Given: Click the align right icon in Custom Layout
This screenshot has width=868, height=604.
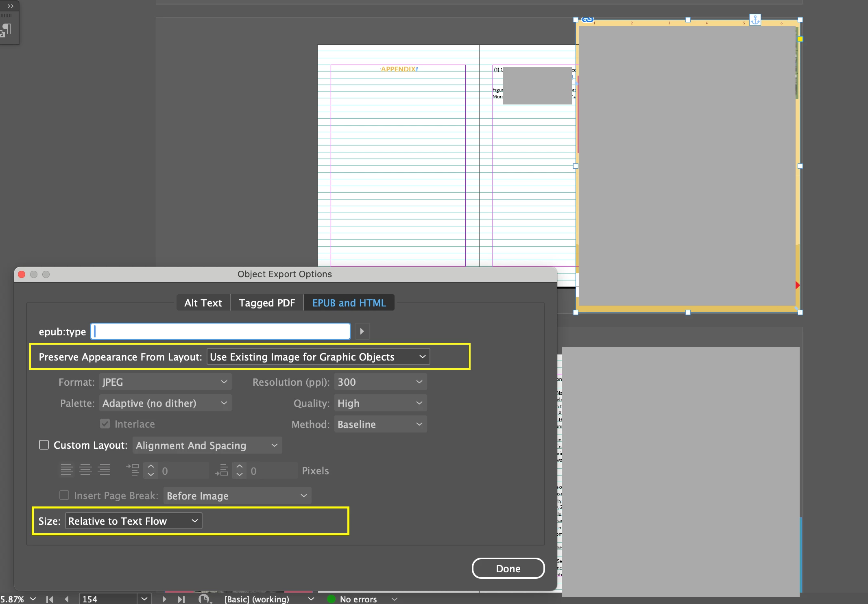Looking at the screenshot, I should [x=104, y=470].
